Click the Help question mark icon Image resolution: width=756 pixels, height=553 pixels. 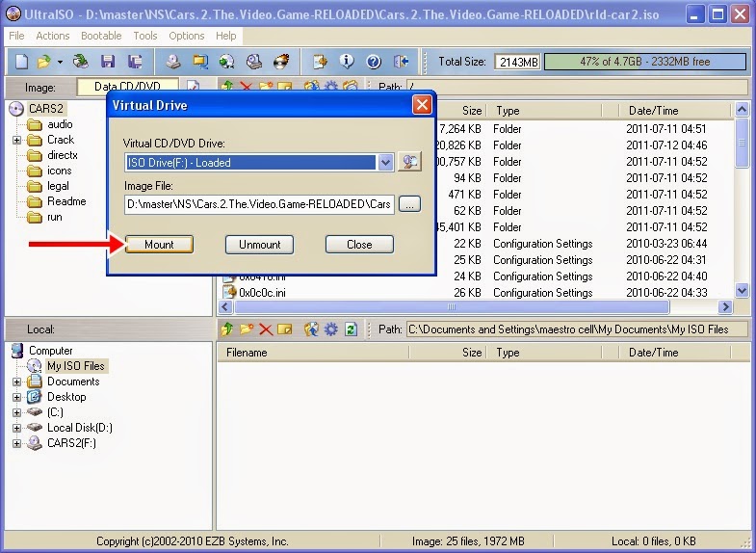pyautogui.click(x=374, y=62)
